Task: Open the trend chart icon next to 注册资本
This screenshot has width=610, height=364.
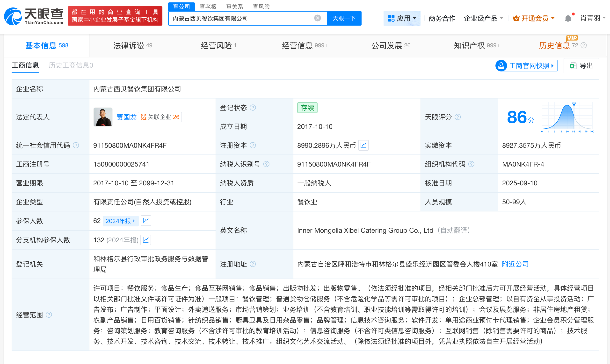Action: pos(363,145)
